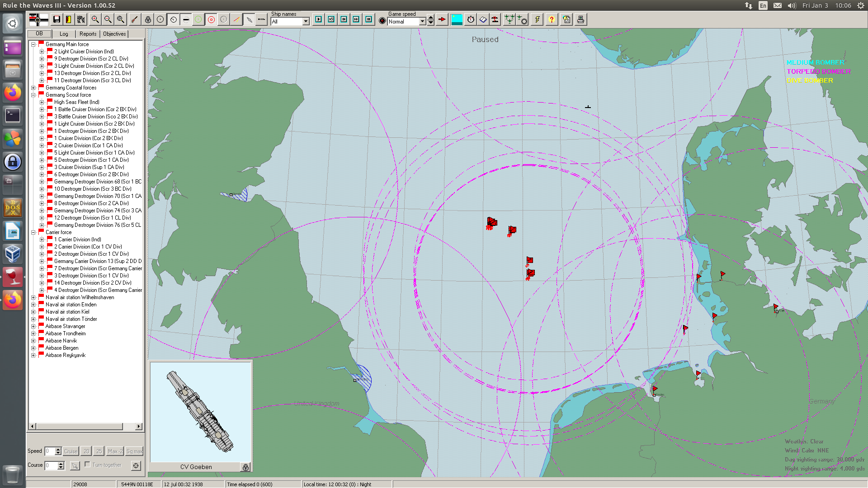868x488 pixels.
Task: Open preferences with the gears icon
Action: coord(81,19)
